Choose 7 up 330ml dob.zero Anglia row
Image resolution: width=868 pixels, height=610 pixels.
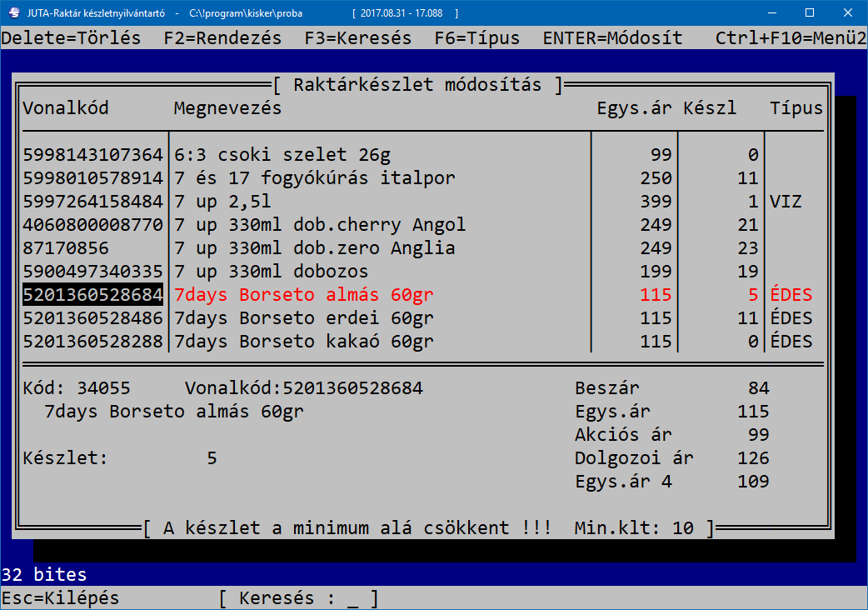click(x=315, y=248)
